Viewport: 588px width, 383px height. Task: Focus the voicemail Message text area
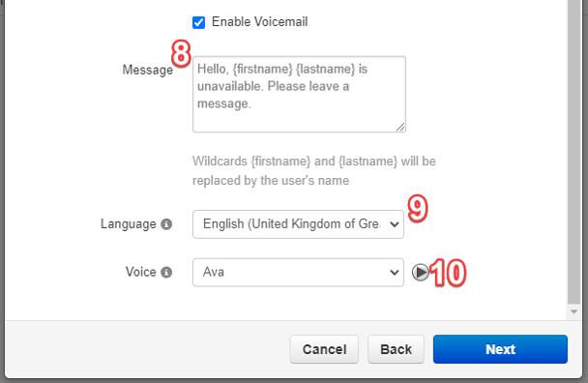[299, 94]
